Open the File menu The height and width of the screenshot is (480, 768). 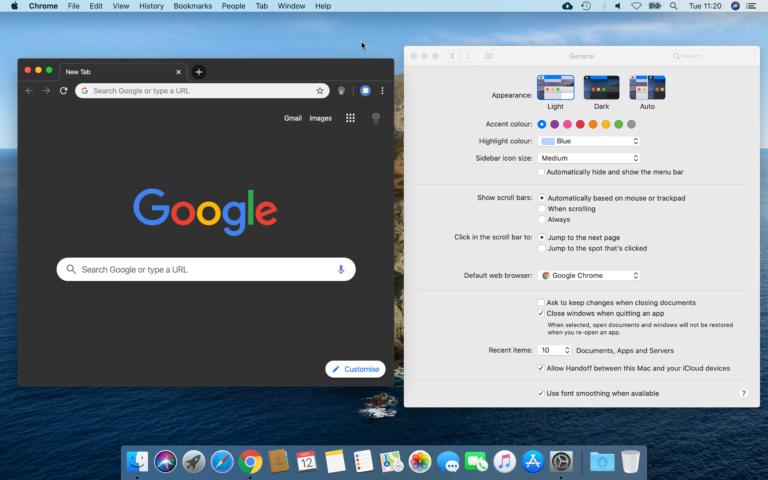pyautogui.click(x=73, y=6)
